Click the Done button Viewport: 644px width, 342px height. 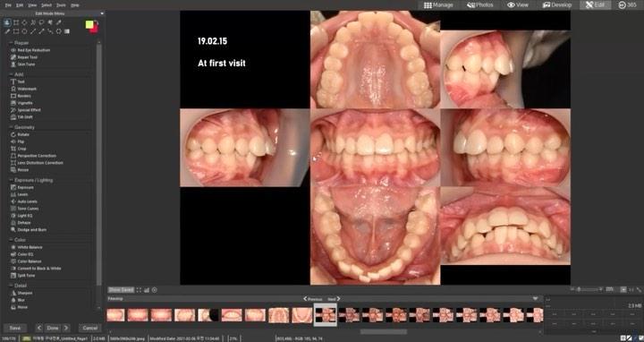53,328
